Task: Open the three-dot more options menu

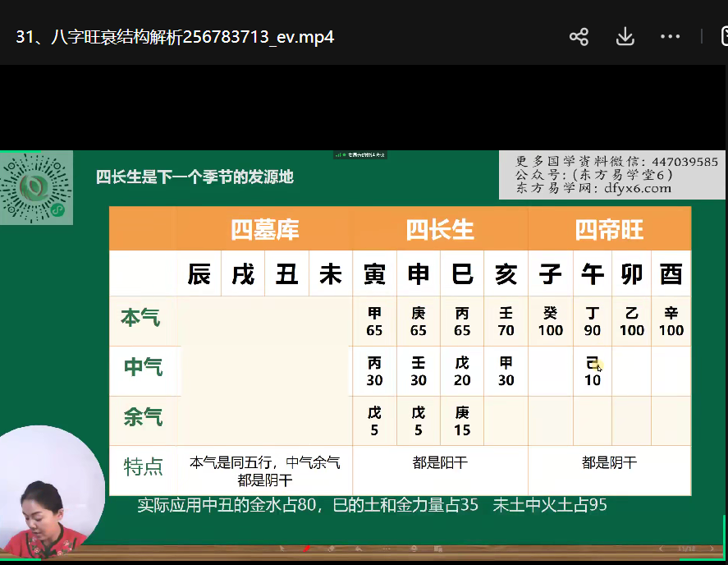Action: point(670,37)
